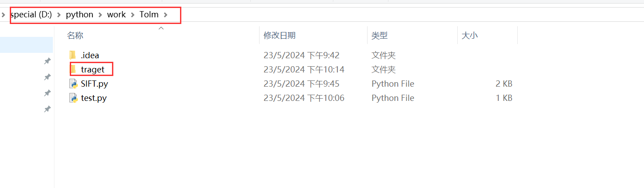This screenshot has width=644, height=188.
Task: Click the traget folder icon
Action: pos(73,69)
